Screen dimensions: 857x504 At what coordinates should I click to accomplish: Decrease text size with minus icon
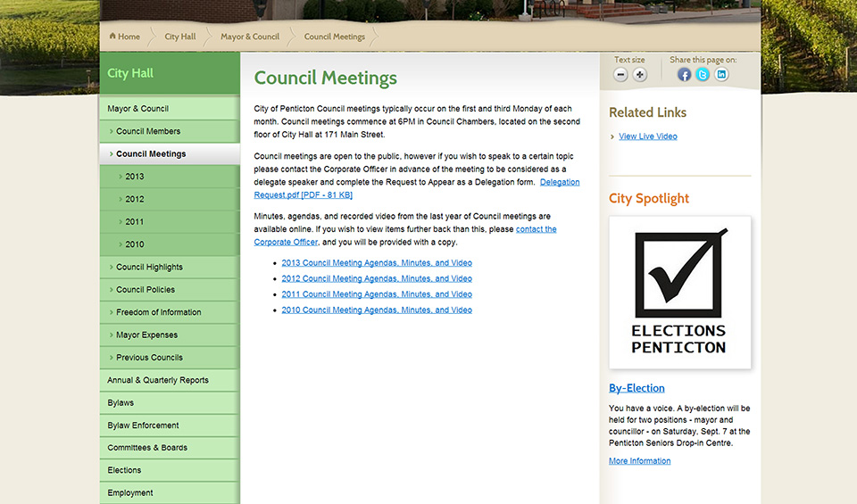[x=621, y=75]
